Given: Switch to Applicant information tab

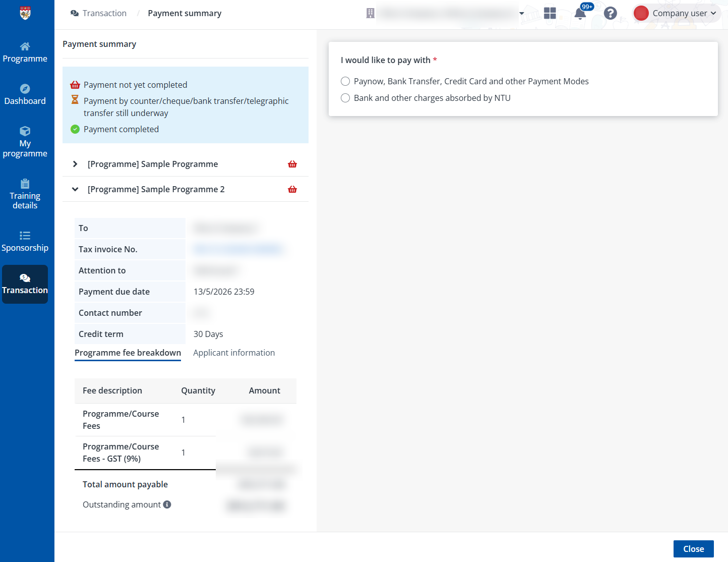Looking at the screenshot, I should [x=234, y=353].
